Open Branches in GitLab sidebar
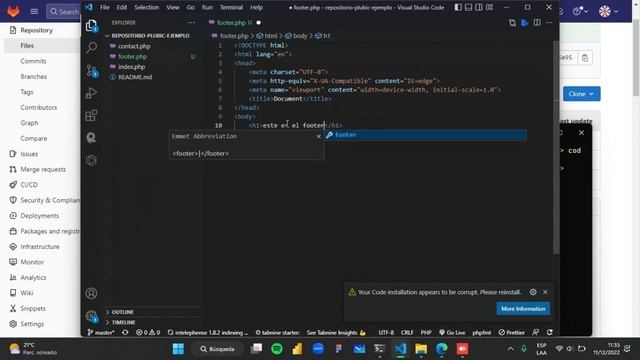The height and width of the screenshot is (360, 640). (33, 77)
